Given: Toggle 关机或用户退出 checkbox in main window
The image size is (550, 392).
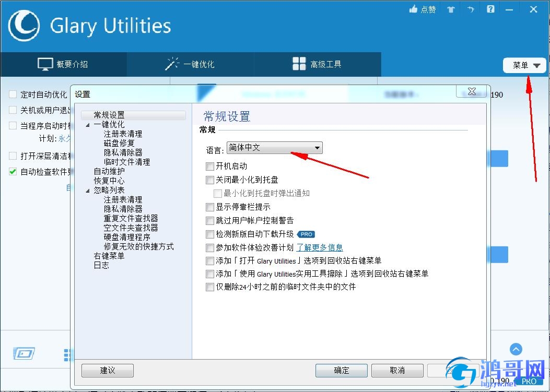Looking at the screenshot, I should (x=13, y=110).
